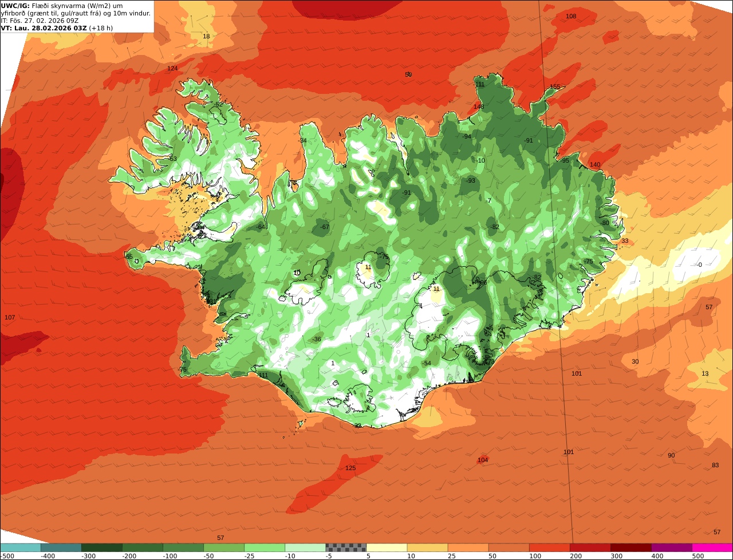
Task: Click the dark teal -400 to -300 legend swatch
Action: click(61, 547)
